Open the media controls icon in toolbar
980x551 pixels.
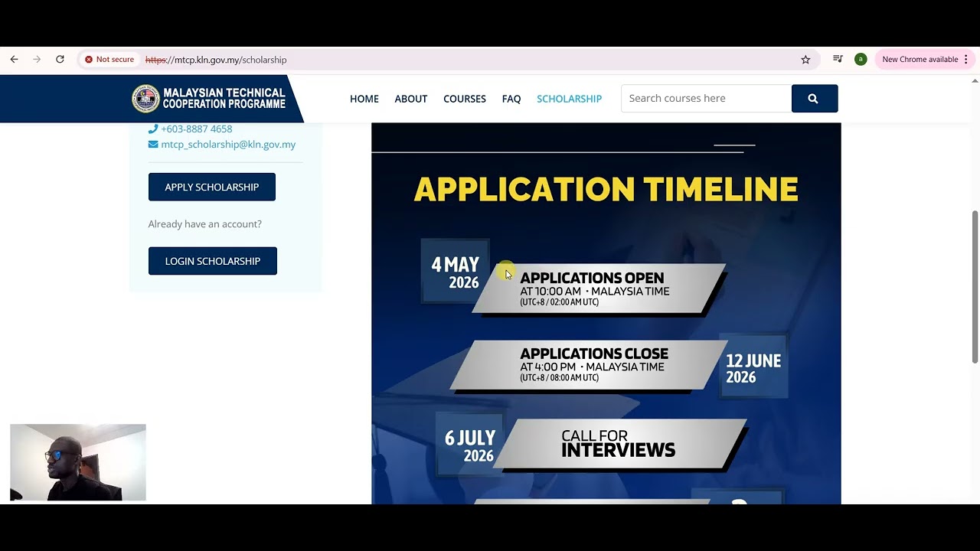coord(838,59)
